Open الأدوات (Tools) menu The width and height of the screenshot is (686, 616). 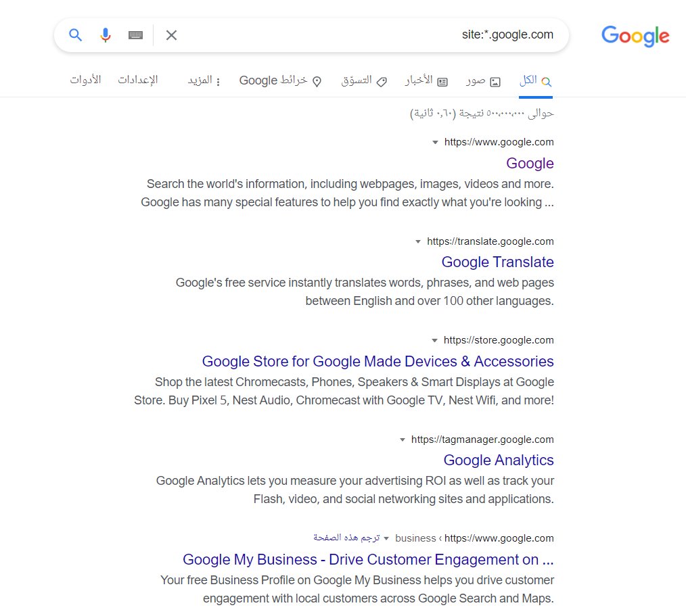(x=85, y=80)
